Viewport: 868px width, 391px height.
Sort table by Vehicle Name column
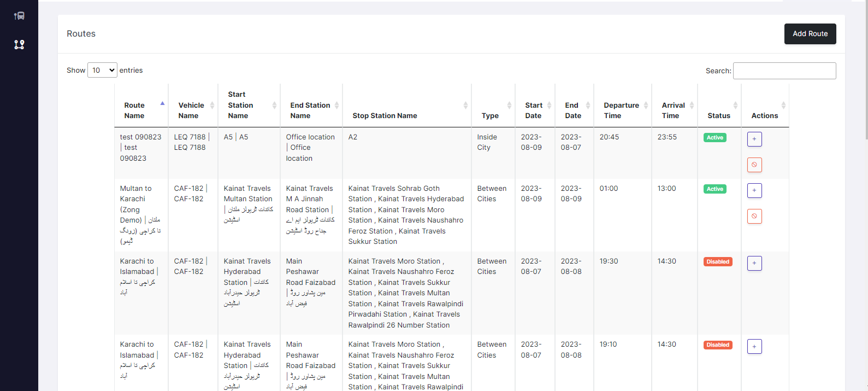point(193,110)
